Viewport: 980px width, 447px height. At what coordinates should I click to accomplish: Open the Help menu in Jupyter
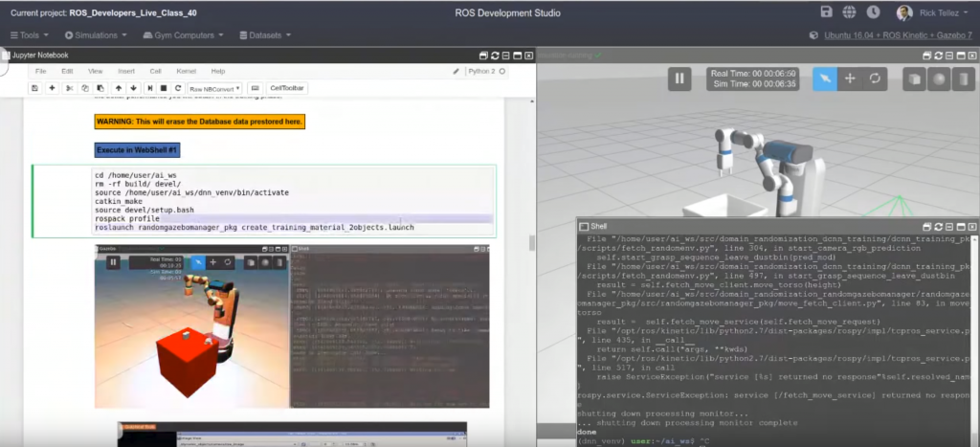click(218, 71)
